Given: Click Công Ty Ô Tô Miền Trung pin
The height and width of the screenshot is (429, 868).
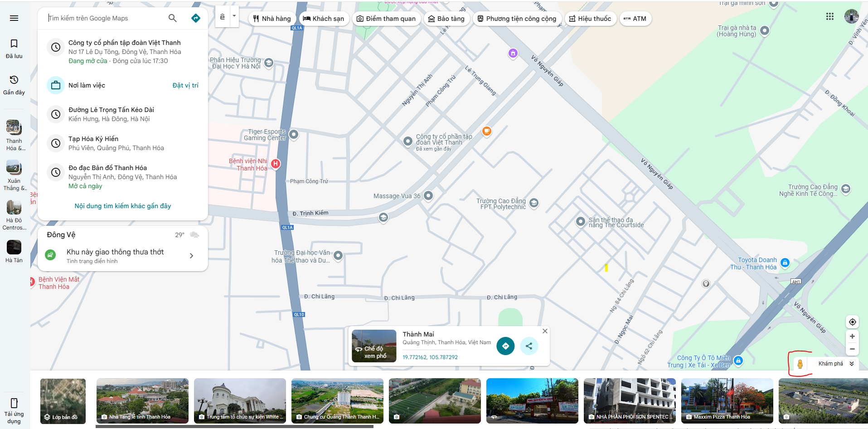Looking at the screenshot, I should pyautogui.click(x=738, y=361).
